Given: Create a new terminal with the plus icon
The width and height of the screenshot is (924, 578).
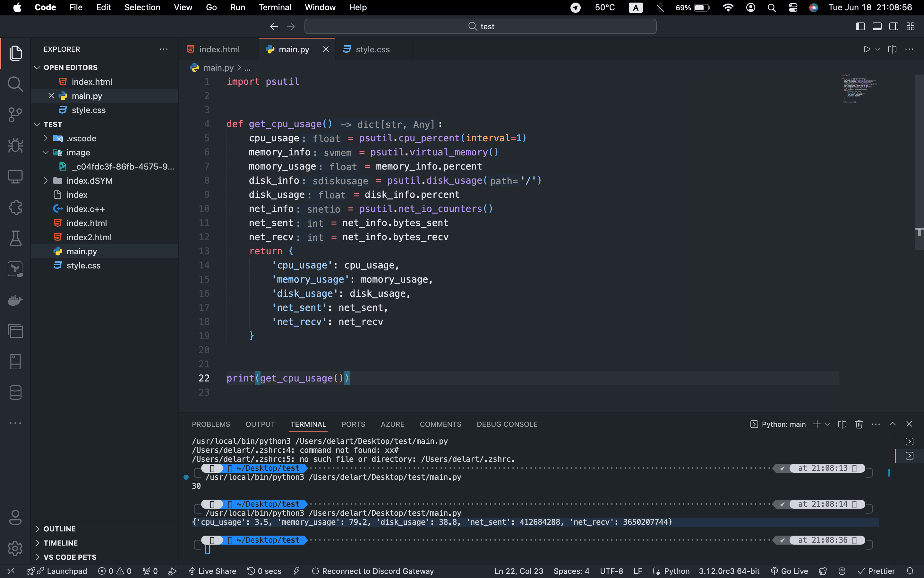Looking at the screenshot, I should coord(817,424).
